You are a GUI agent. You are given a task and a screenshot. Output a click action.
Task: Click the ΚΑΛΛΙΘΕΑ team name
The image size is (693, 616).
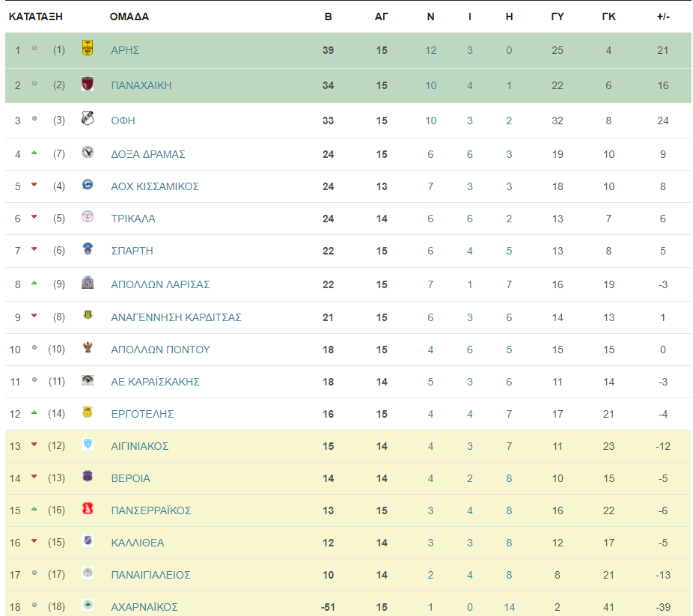138,543
